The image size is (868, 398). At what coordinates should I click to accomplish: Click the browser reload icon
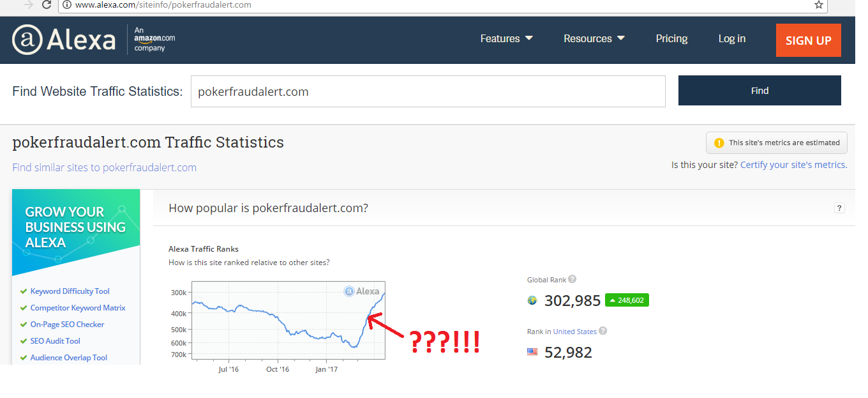(x=47, y=5)
